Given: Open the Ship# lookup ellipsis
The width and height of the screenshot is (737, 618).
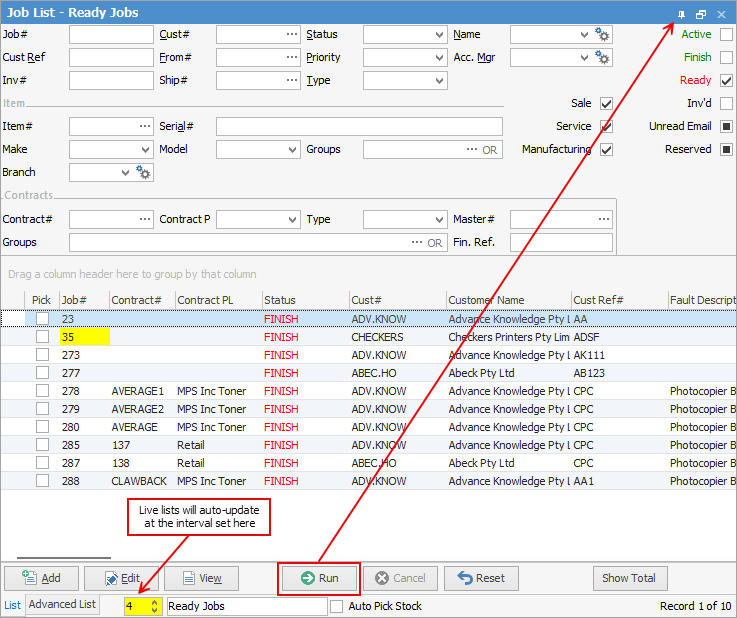Looking at the screenshot, I should pyautogui.click(x=292, y=80).
